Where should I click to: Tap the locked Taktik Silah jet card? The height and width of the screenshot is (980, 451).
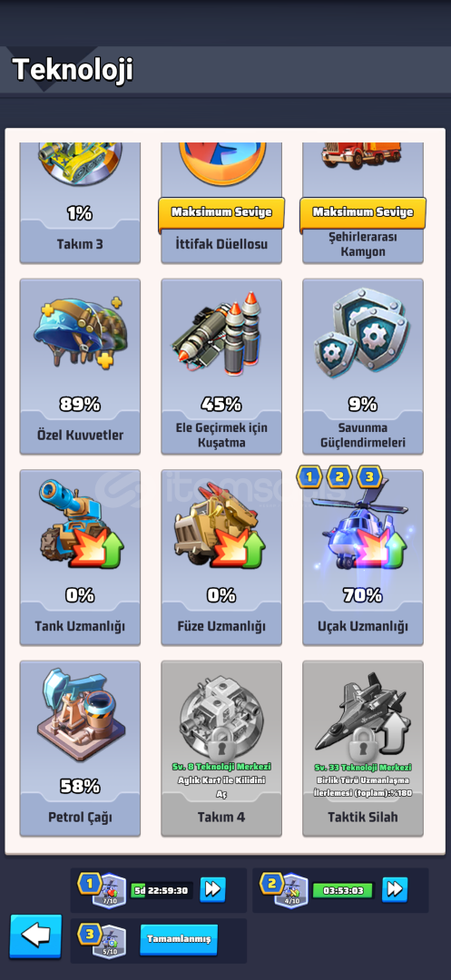(x=363, y=749)
